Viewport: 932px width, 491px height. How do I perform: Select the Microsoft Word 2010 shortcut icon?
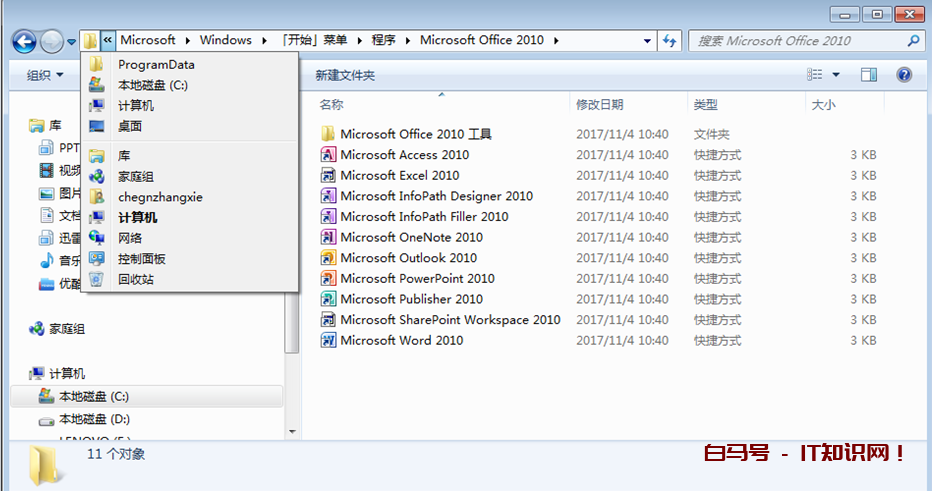click(328, 341)
